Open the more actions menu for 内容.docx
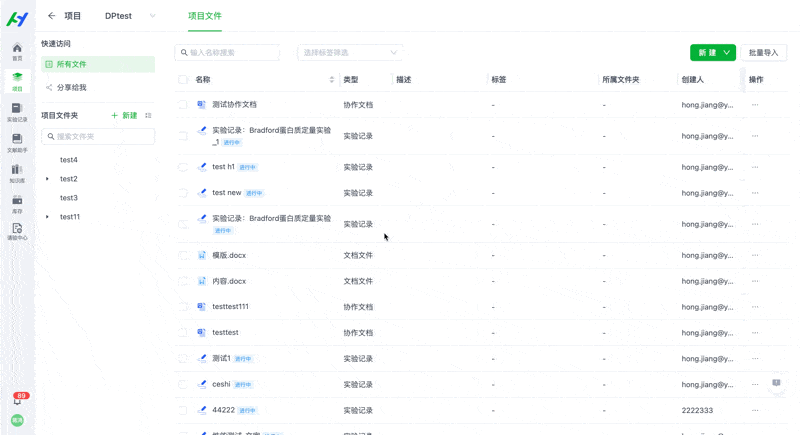This screenshot has height=435, width=800. click(755, 282)
